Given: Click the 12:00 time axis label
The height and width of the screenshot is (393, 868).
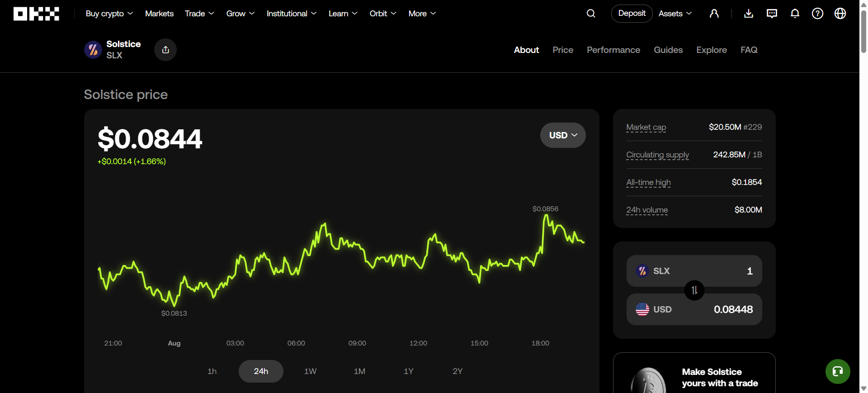Looking at the screenshot, I should click(x=418, y=343).
